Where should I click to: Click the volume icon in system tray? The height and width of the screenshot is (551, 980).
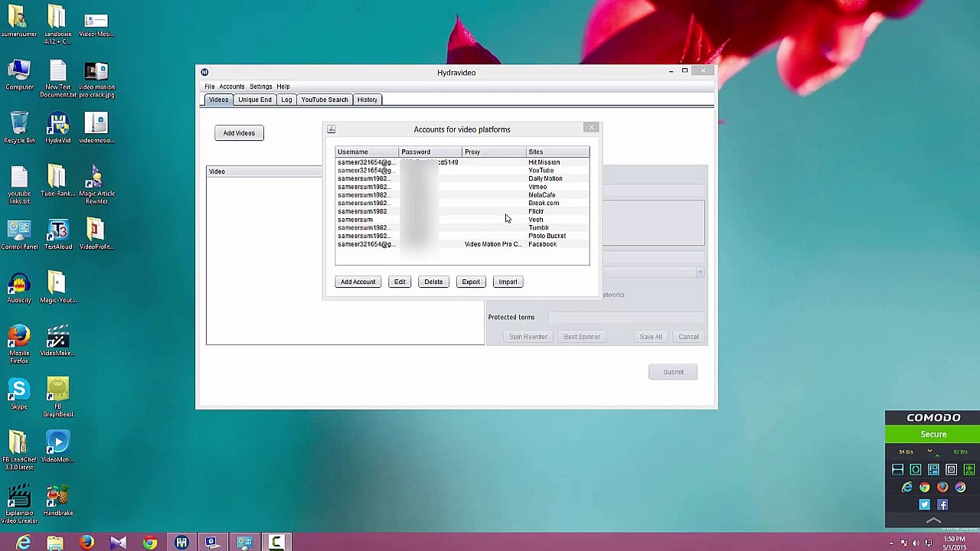click(915, 543)
